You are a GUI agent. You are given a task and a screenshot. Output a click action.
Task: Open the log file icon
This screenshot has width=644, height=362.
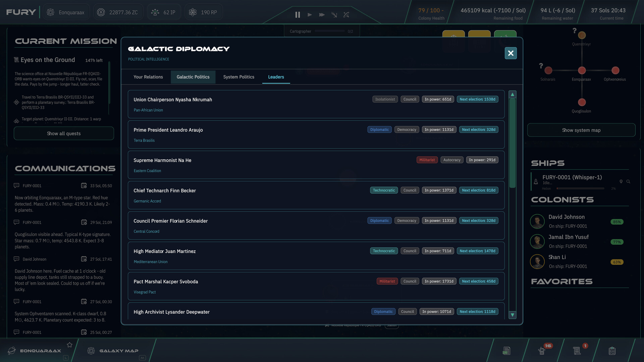click(x=506, y=351)
